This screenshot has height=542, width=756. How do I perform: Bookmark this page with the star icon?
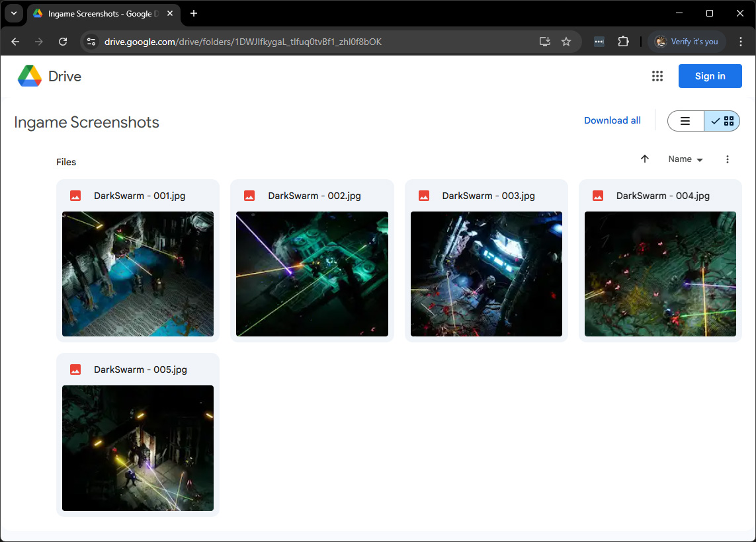pos(566,42)
